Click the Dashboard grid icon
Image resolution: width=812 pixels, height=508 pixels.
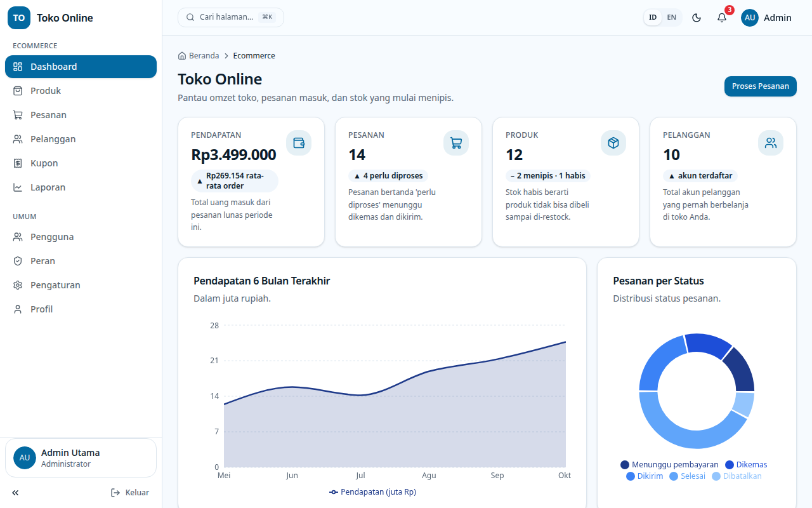coord(18,67)
